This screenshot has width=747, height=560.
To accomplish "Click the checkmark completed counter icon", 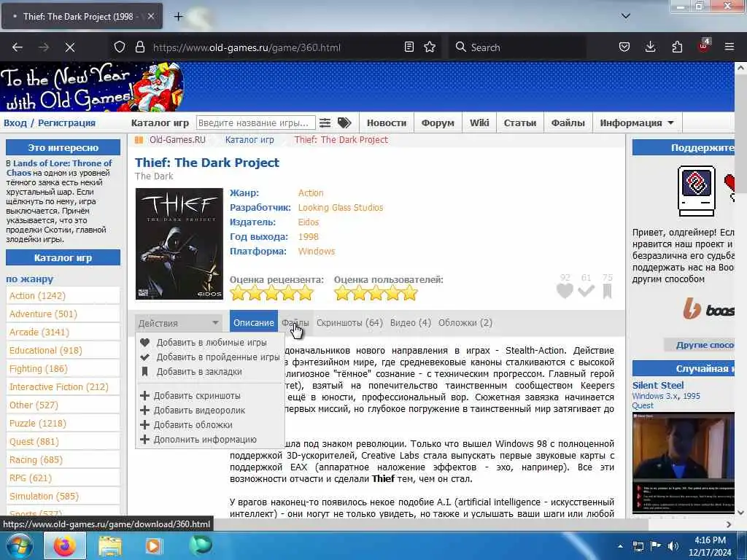I will point(586,290).
